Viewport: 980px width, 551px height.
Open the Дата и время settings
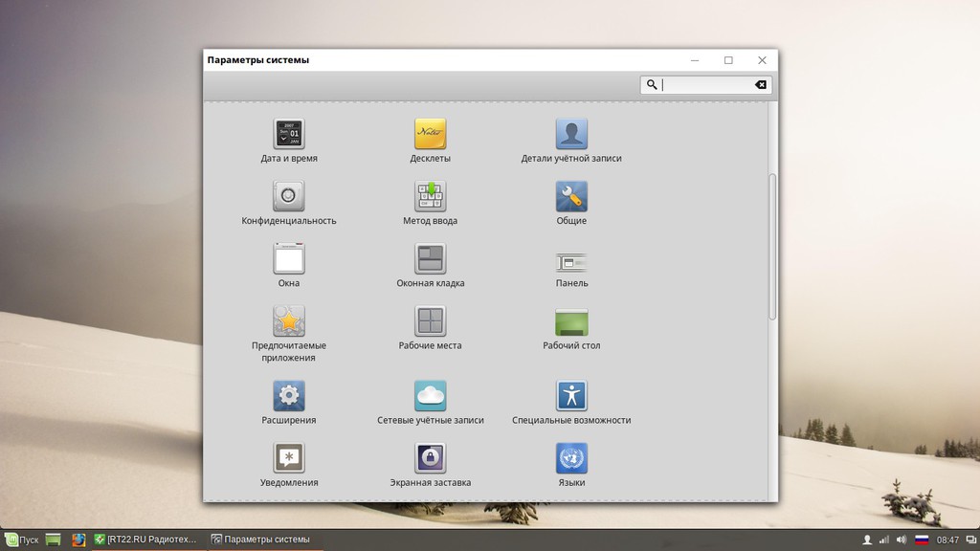[289, 135]
